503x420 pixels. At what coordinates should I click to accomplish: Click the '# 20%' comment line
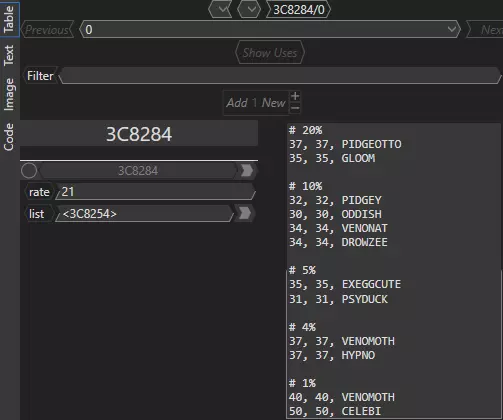[x=305, y=130]
